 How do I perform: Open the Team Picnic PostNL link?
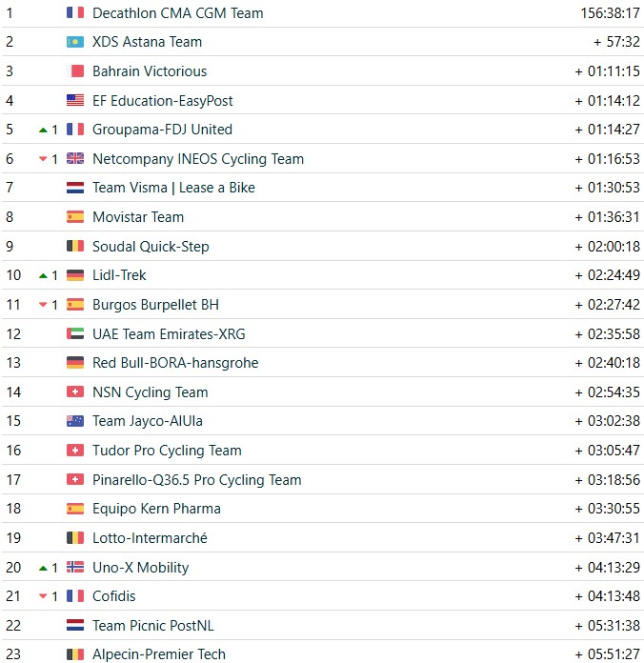[153, 625]
